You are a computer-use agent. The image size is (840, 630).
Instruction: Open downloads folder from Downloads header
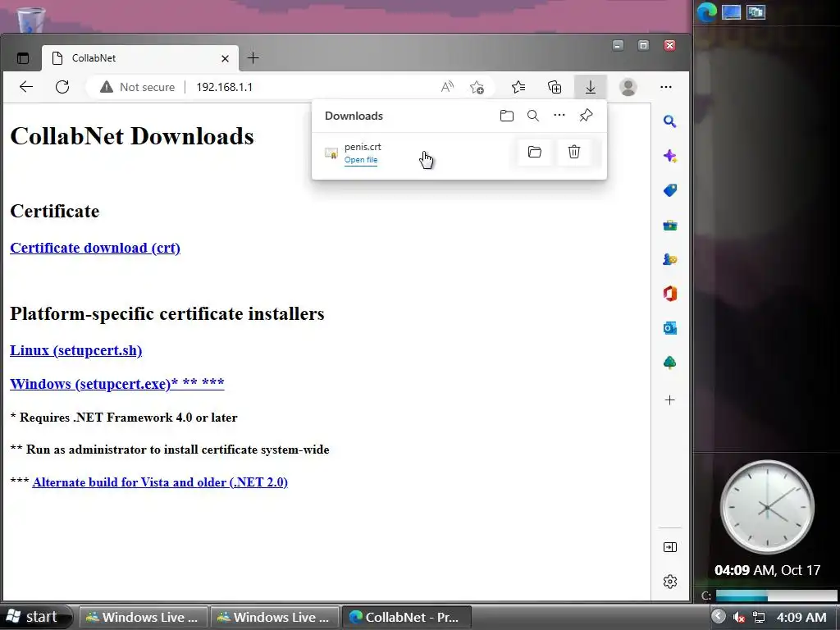(506, 116)
